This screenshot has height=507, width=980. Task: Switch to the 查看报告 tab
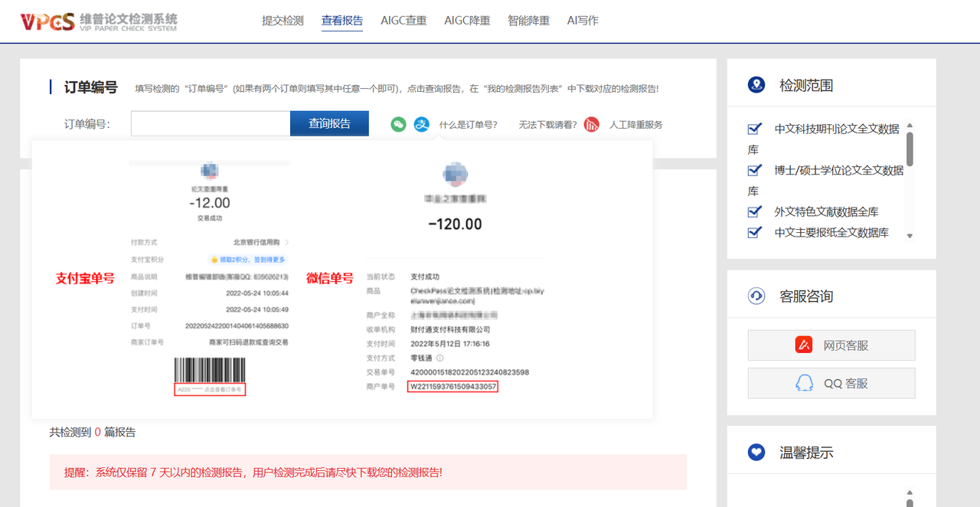[342, 21]
